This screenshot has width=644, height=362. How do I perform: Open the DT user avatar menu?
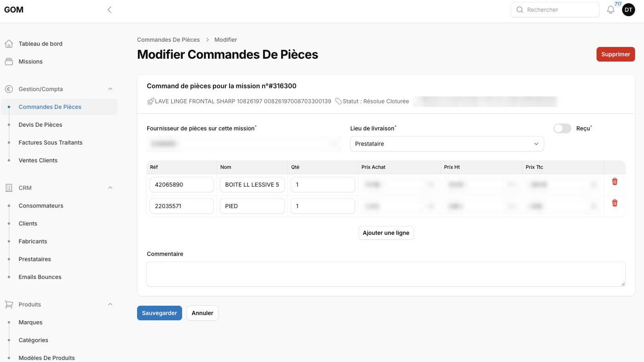(x=628, y=10)
